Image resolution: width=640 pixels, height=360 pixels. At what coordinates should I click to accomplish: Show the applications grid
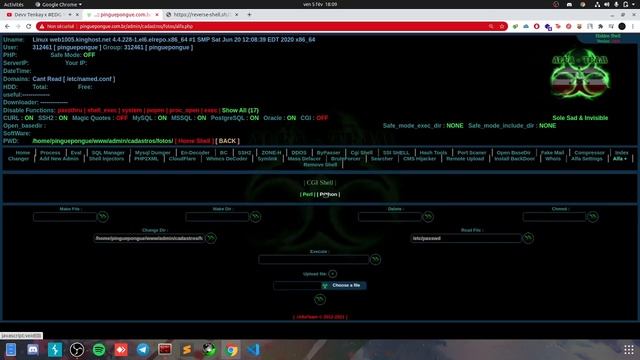coord(629,350)
